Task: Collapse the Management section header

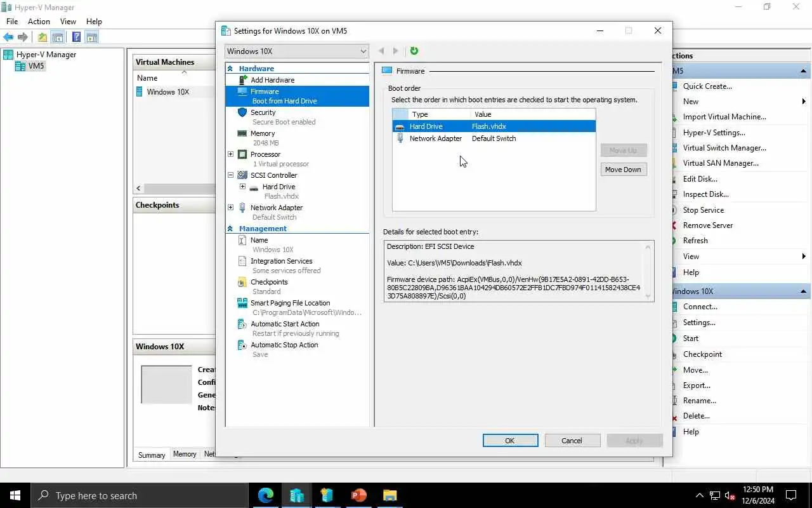Action: click(x=230, y=229)
